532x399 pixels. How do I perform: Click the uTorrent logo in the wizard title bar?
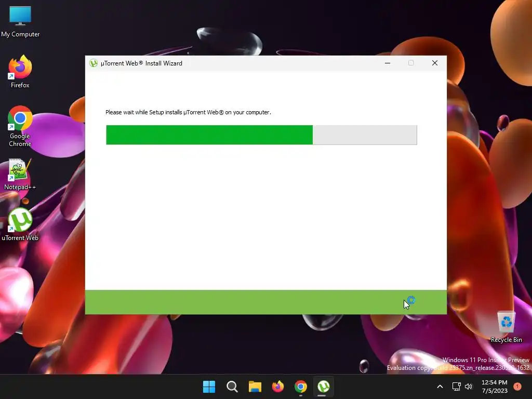[x=94, y=63]
